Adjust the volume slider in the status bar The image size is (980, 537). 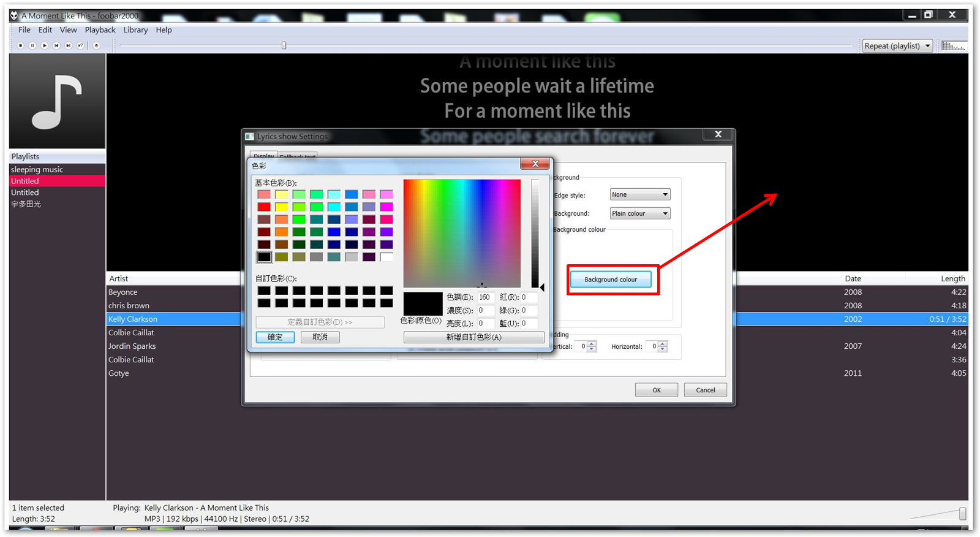[x=963, y=513]
